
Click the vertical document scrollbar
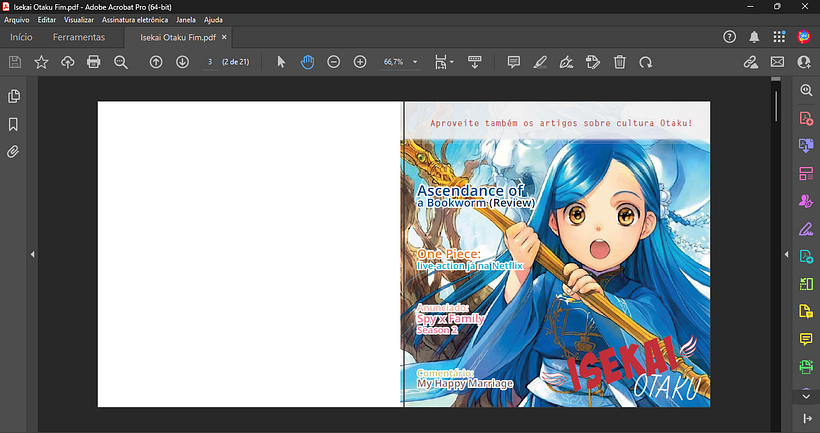(x=776, y=106)
